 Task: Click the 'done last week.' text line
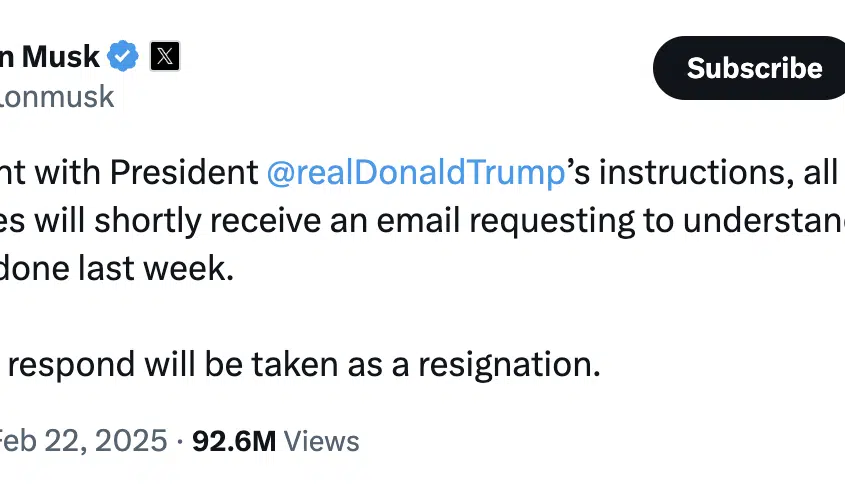pyautogui.click(x=117, y=268)
